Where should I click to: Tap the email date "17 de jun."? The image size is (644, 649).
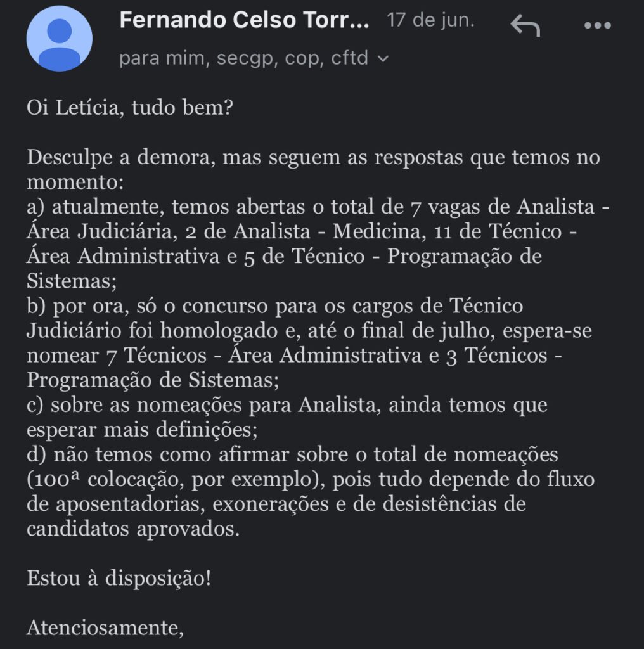pyautogui.click(x=430, y=20)
